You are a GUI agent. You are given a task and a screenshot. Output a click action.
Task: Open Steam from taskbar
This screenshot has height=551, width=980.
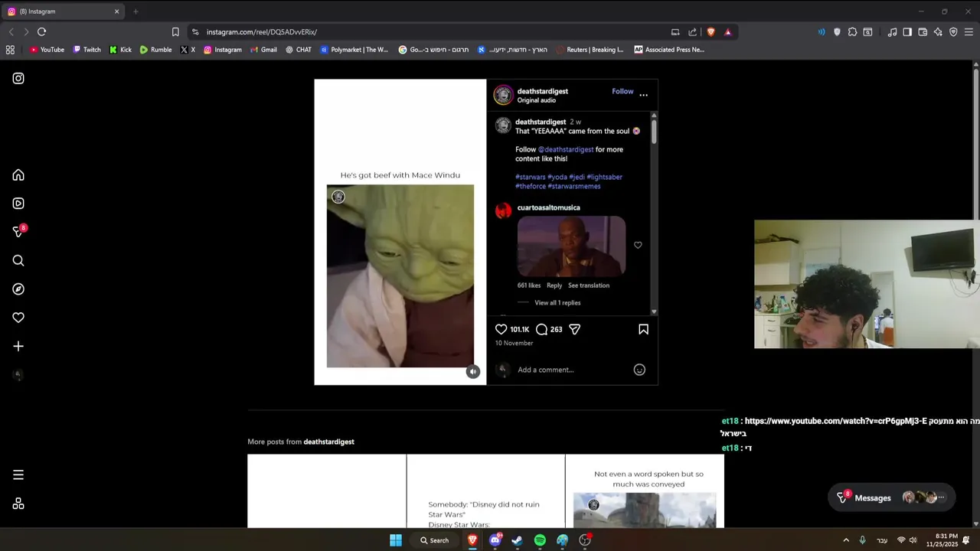[518, 540]
